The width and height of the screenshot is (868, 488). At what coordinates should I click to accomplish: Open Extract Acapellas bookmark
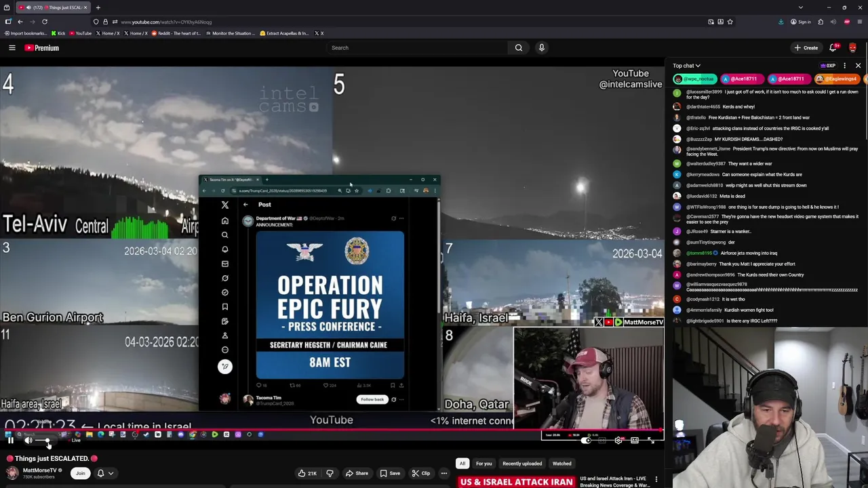tap(285, 33)
